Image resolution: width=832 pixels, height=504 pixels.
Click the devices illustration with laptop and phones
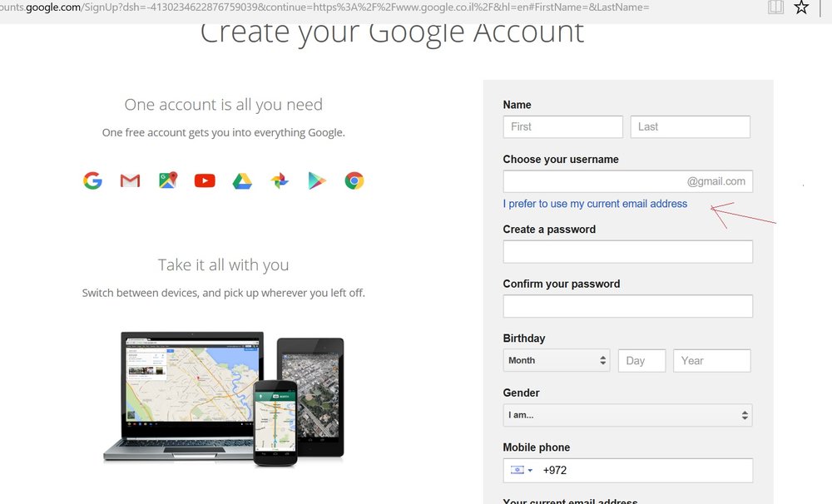pos(224,399)
